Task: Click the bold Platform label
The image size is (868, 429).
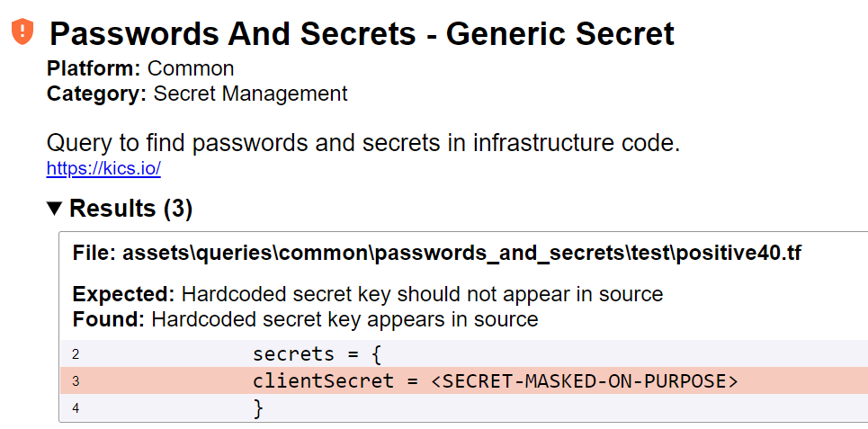Action: 94,68
